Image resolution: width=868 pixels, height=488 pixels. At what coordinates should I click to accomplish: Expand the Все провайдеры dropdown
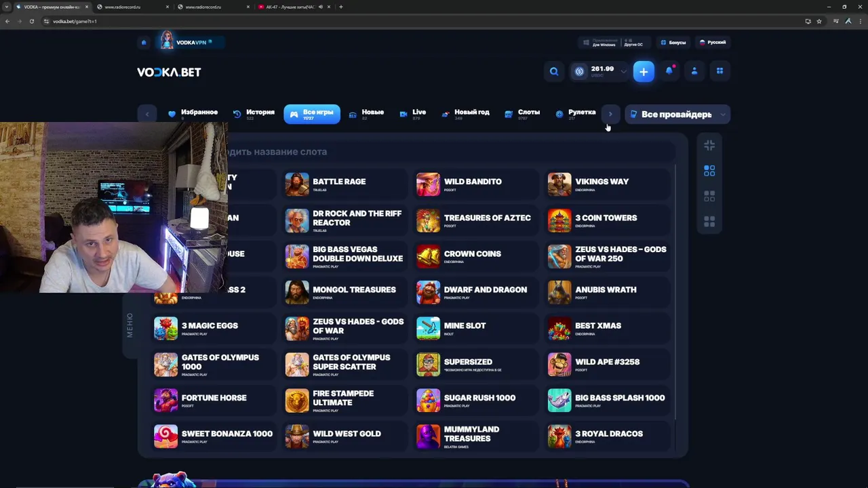(677, 115)
